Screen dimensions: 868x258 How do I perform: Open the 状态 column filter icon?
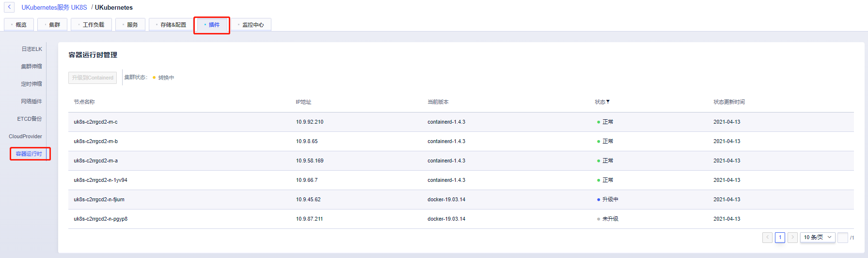(x=608, y=102)
